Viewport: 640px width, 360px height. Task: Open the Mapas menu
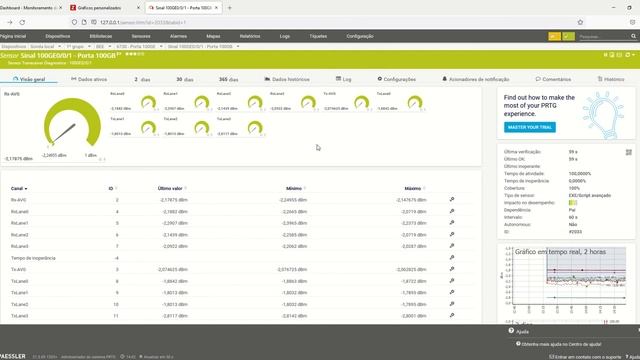click(x=213, y=36)
